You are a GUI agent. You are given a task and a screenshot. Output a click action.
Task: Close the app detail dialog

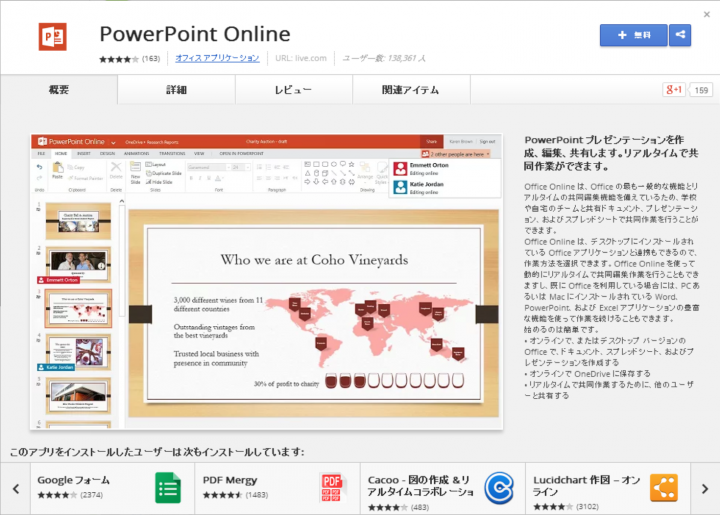[707, 14]
